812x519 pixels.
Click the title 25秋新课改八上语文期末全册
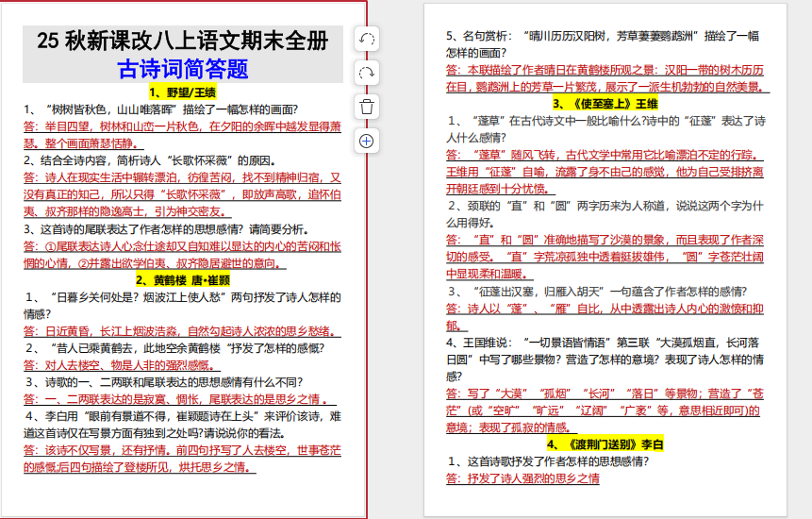(183, 42)
